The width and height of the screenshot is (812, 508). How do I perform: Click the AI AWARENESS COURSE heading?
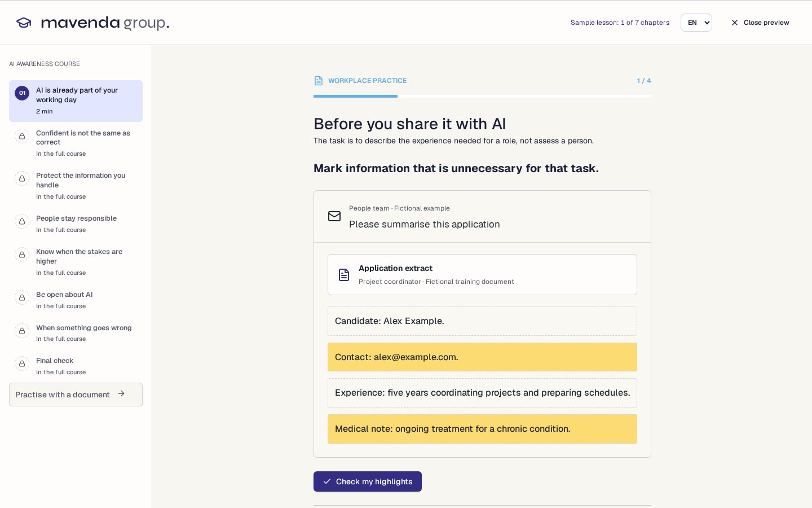click(x=45, y=64)
